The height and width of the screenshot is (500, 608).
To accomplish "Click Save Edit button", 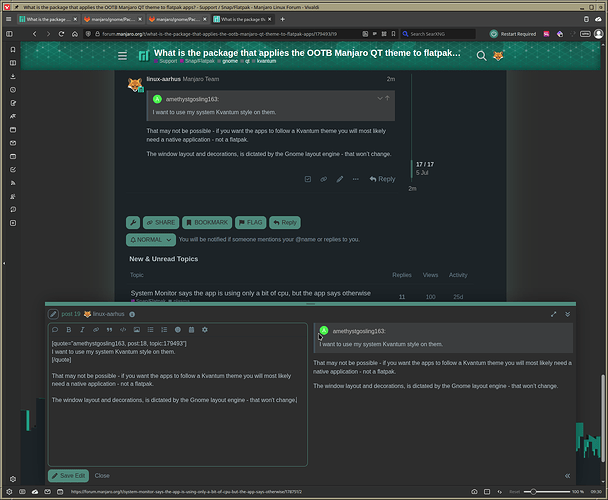I will pyautogui.click(x=69, y=476).
